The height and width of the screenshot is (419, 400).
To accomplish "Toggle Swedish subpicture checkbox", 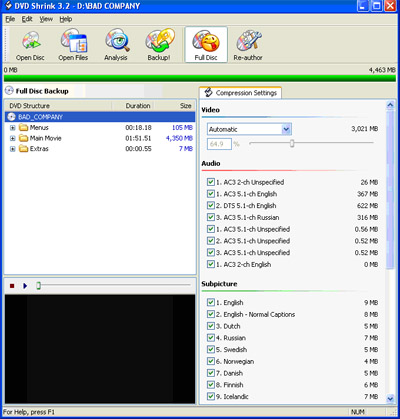I will (210, 349).
